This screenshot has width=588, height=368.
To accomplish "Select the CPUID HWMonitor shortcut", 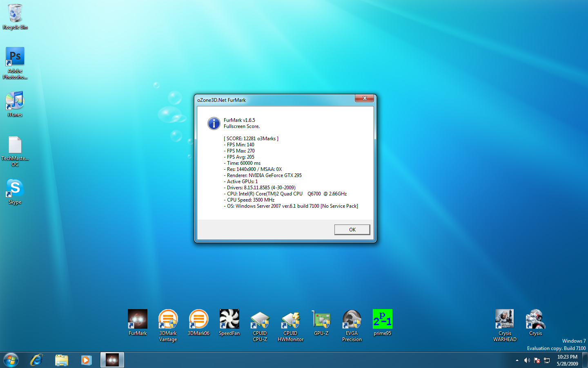I will coord(290,325).
